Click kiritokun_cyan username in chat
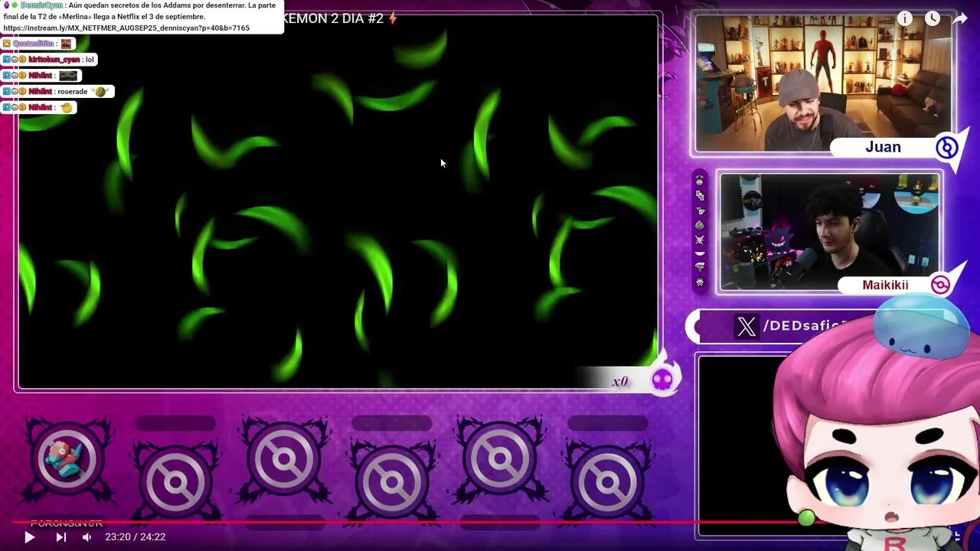This screenshot has height=551, width=980. coord(54,60)
